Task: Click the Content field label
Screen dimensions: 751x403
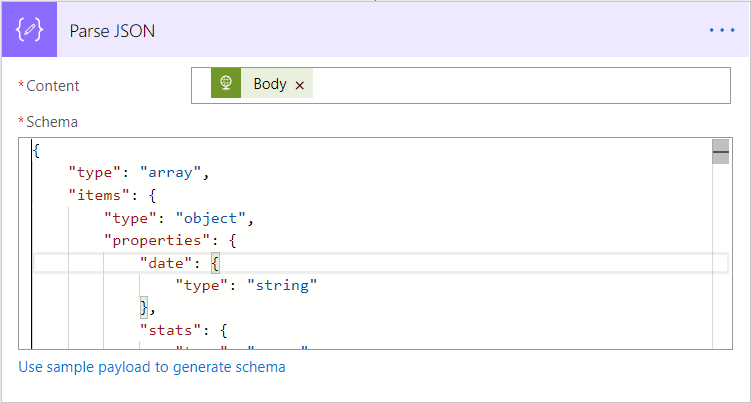Action: (x=53, y=86)
